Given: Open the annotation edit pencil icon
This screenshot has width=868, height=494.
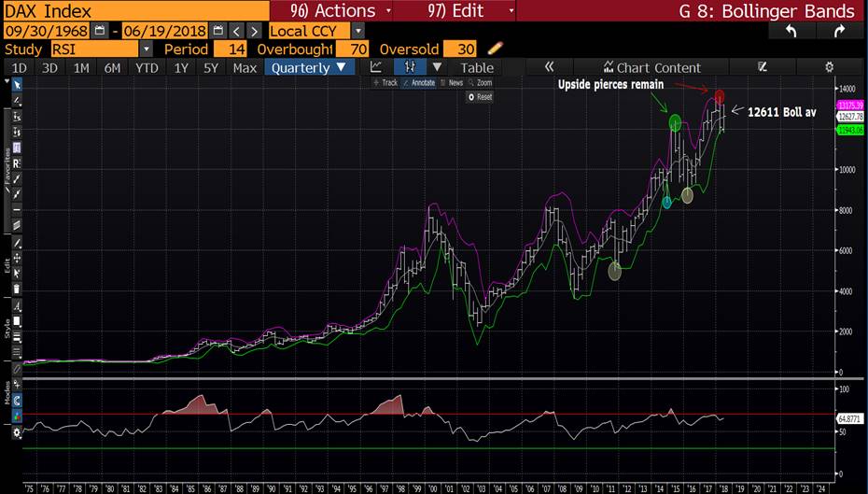Looking at the screenshot, I should click(763, 67).
